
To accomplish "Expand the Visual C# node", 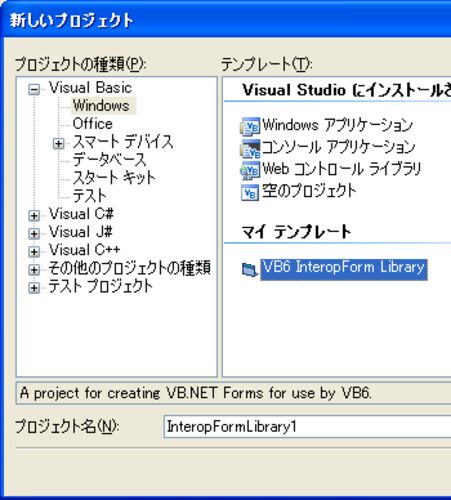I will [34, 216].
